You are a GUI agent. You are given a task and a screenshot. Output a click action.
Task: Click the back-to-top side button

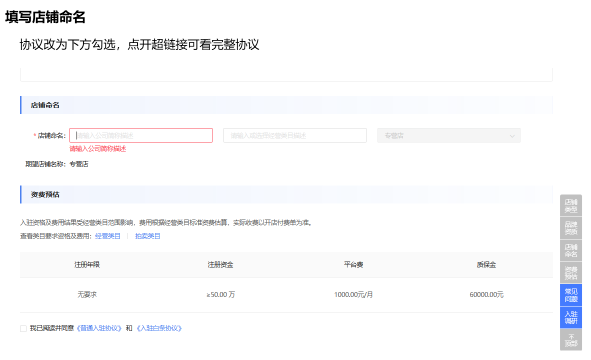coord(571,340)
